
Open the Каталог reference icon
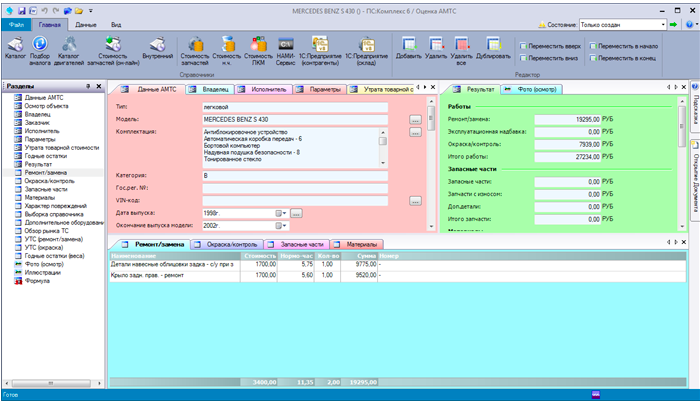pyautogui.click(x=15, y=49)
